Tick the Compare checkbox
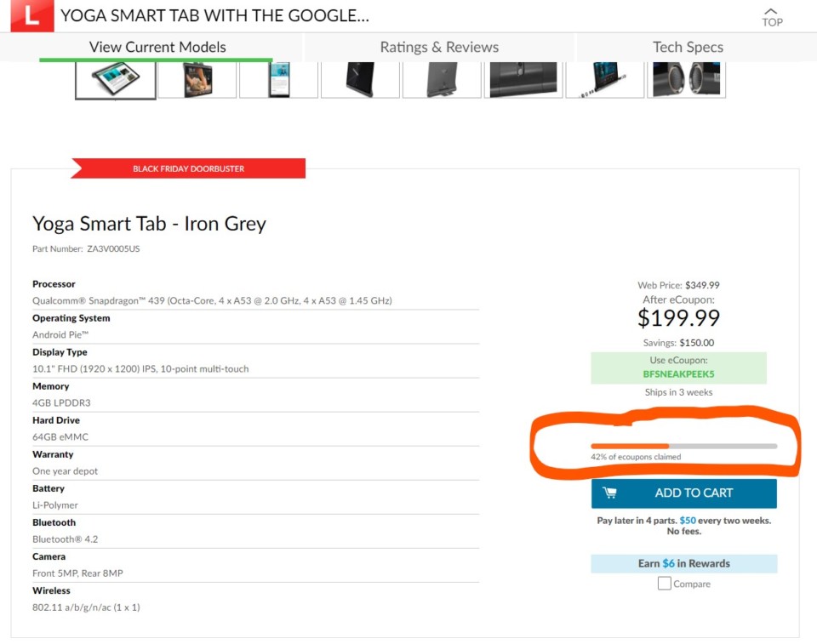Screen dimensions: 817x644 point(664,583)
